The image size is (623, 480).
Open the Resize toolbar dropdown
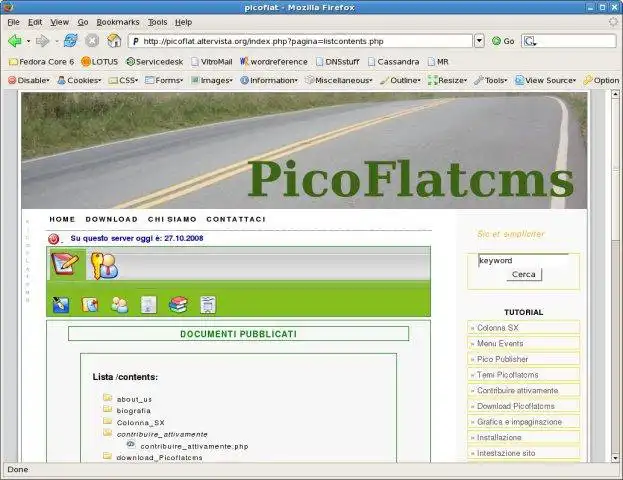[447, 81]
